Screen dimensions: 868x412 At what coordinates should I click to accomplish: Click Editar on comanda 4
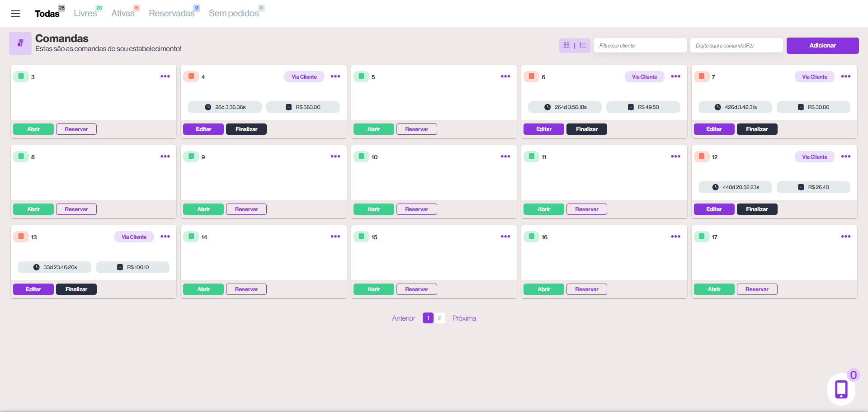[x=203, y=129]
